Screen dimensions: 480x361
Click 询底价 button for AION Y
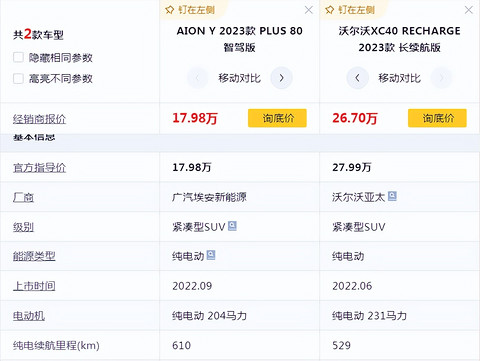(277, 118)
